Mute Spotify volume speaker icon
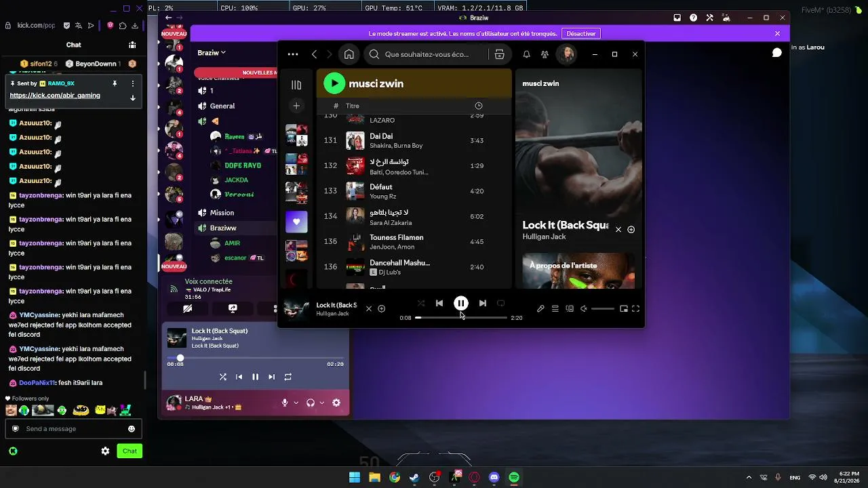868x488 pixels. click(583, 309)
